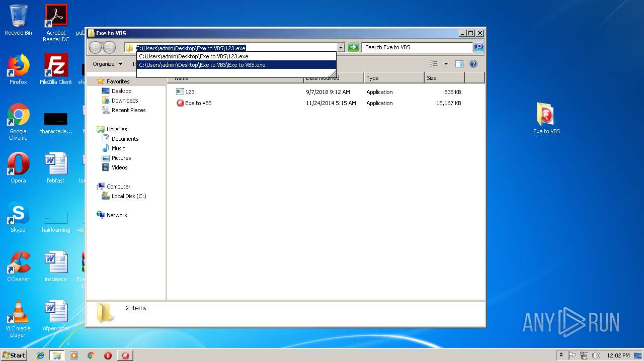Viewport: 644px width, 362px height.
Task: Open Desktop in Favorites
Action: click(x=121, y=91)
